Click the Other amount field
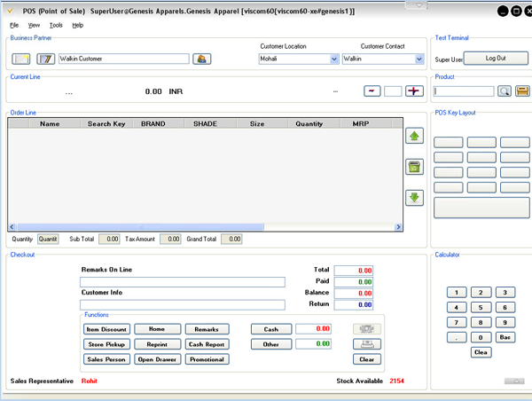This screenshot has height=401, width=532. (x=313, y=344)
